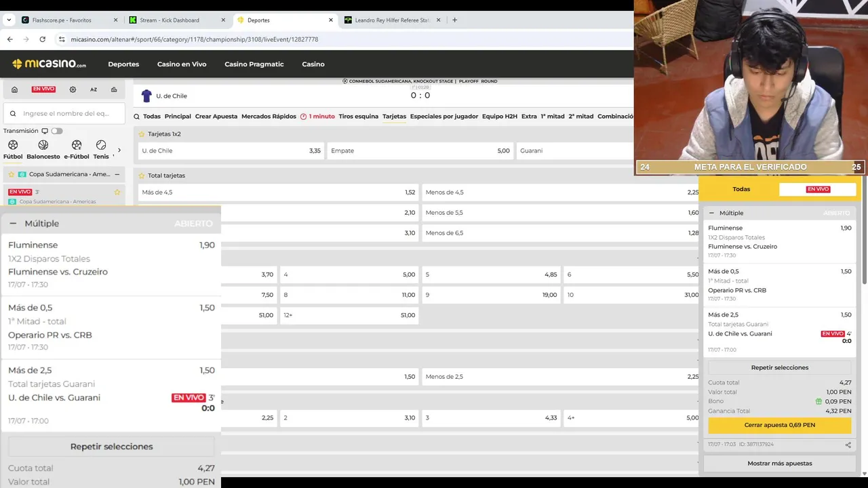
Task: Select the 1ª mitad tab
Action: [553, 117]
